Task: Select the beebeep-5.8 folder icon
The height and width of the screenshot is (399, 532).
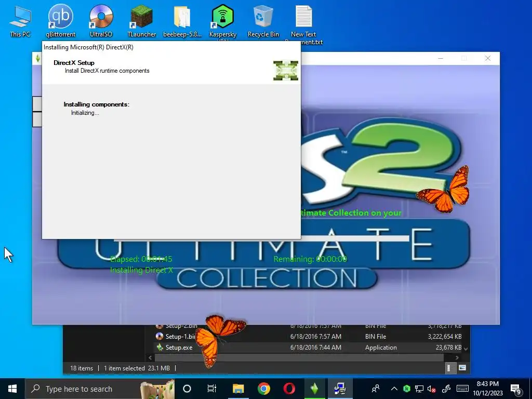Action: click(x=182, y=21)
